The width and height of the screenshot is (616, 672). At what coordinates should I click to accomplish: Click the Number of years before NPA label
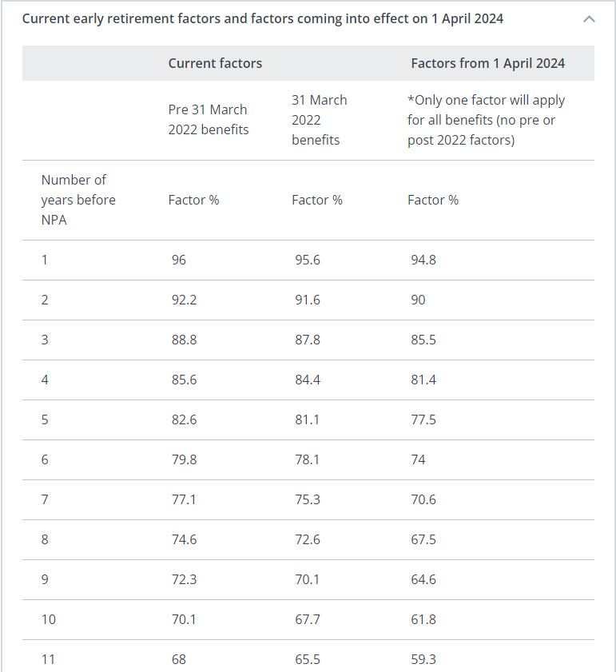78,200
